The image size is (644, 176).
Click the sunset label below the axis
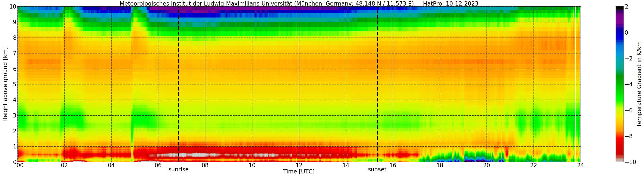(x=377, y=170)
